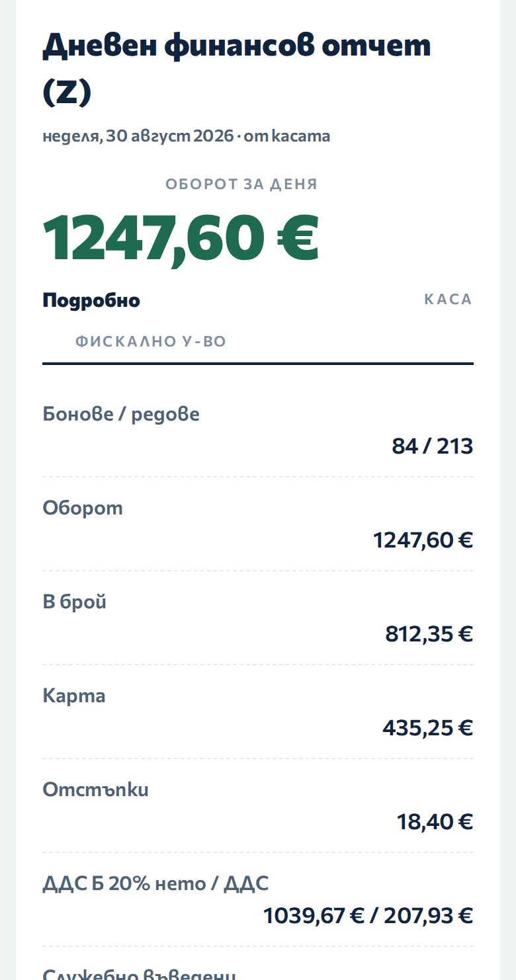Select the КАСА column header
Viewport: 516px width, 980px height.
449,300
